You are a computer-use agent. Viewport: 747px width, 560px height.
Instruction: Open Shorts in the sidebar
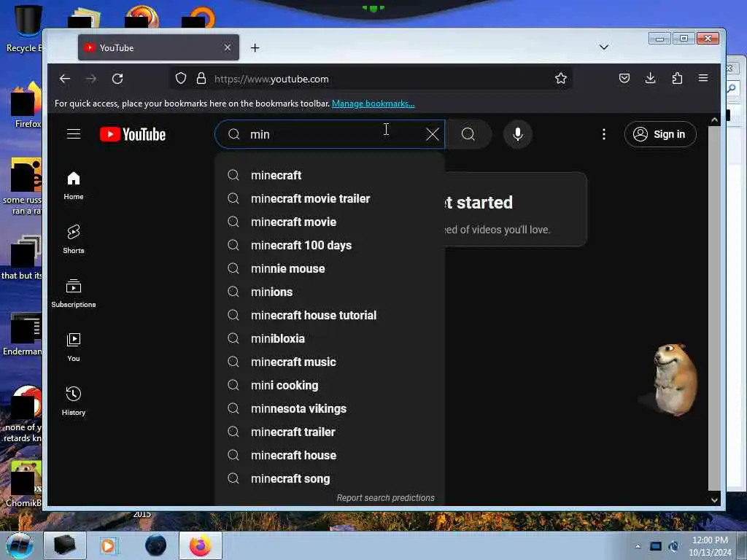tap(74, 239)
